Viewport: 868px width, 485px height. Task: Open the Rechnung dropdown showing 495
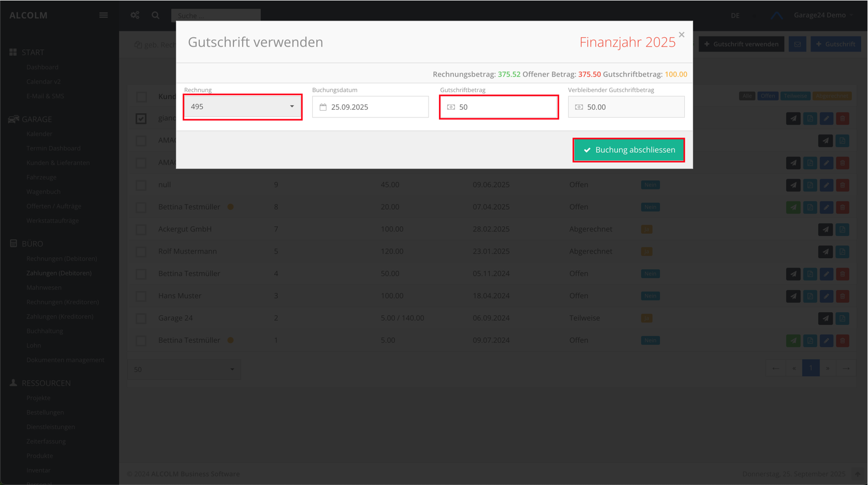click(x=242, y=107)
